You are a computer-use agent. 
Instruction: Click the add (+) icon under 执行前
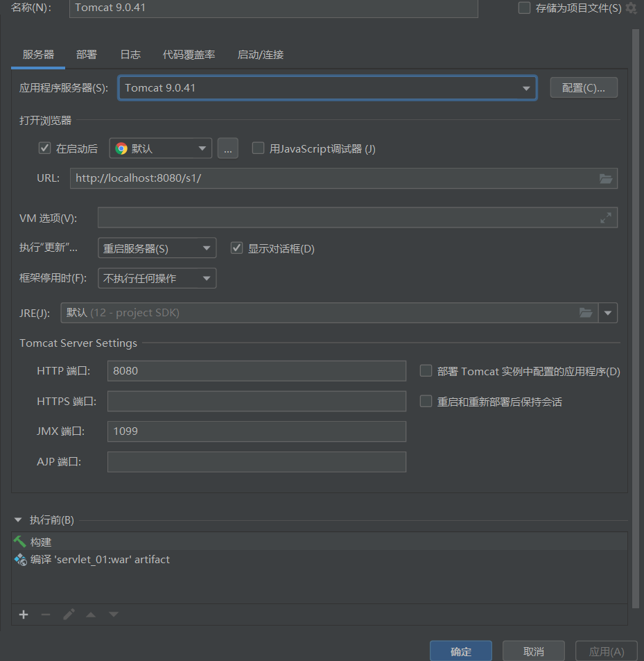pos(23,615)
